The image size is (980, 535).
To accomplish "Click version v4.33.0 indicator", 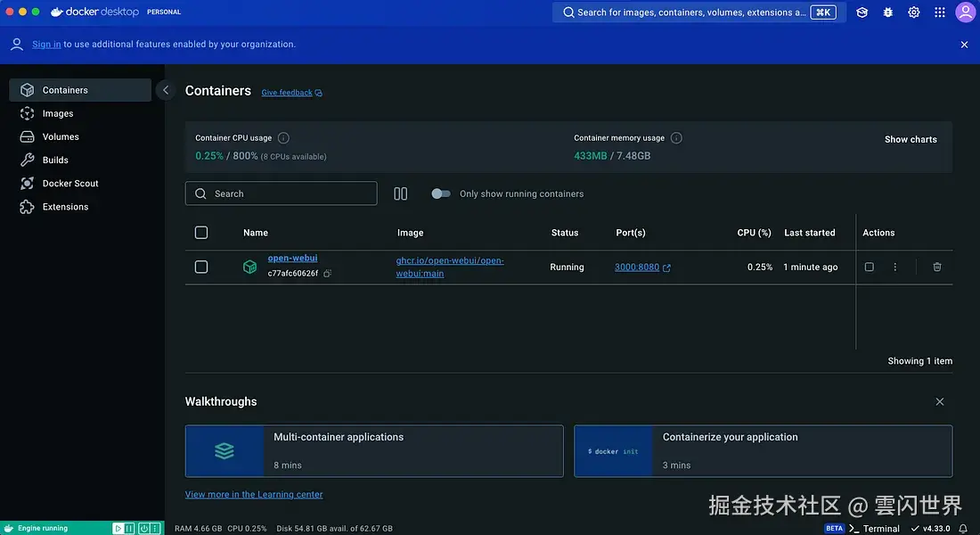I will coord(931,529).
